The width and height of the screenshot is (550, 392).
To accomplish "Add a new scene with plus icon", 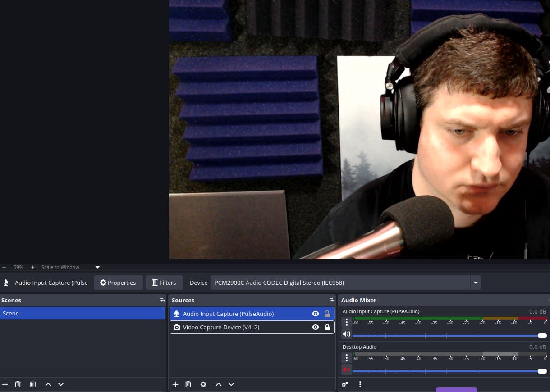I will pos(5,384).
